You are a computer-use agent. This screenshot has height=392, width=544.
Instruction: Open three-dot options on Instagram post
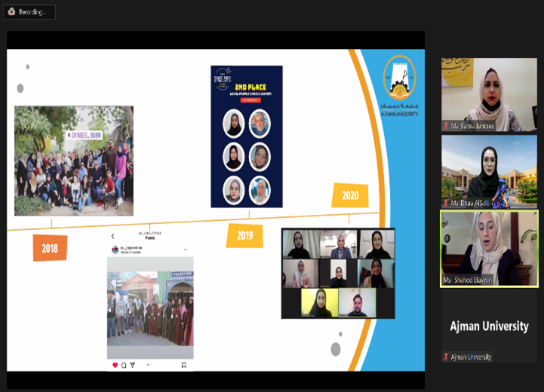[184, 248]
